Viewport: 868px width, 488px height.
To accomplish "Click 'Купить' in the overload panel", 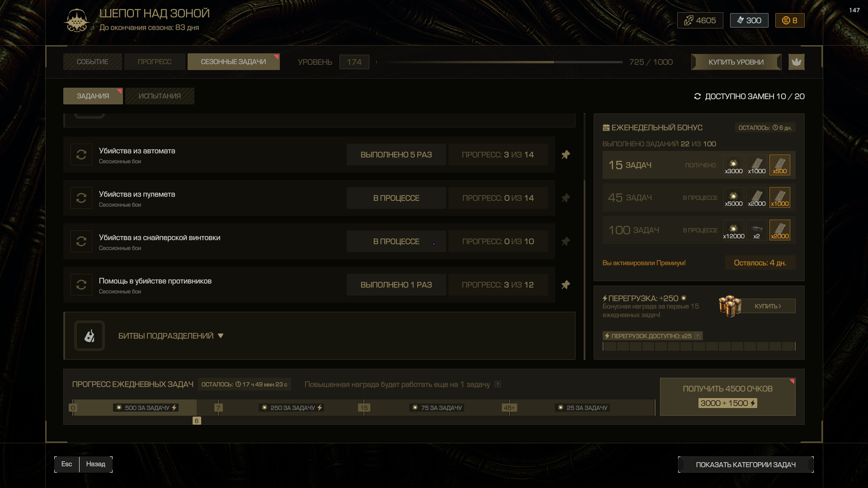I will 768,306.
